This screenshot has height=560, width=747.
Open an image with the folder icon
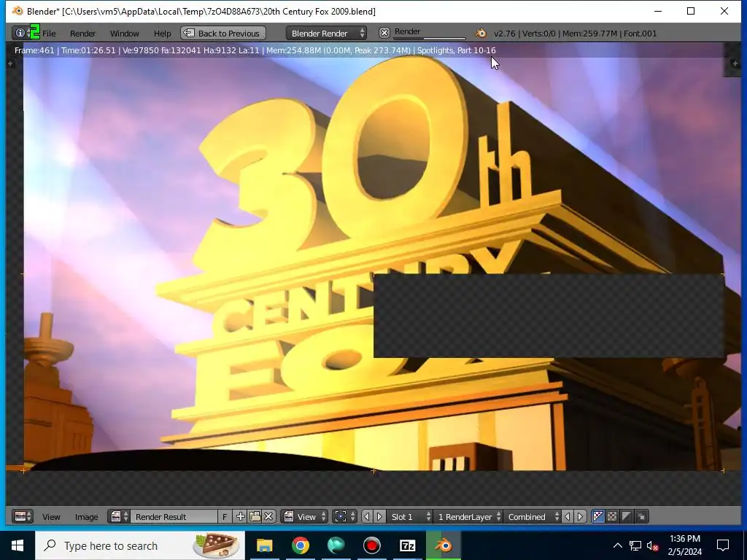click(255, 517)
